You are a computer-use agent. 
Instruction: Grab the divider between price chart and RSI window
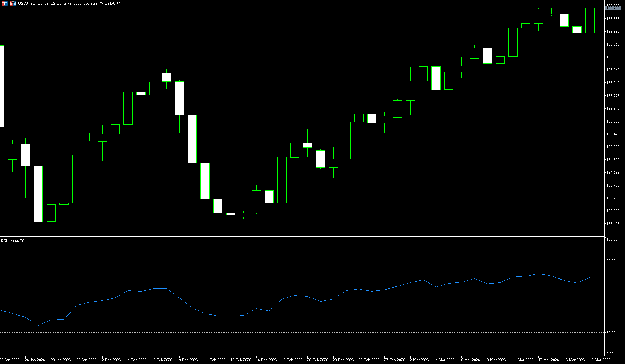point(301,237)
